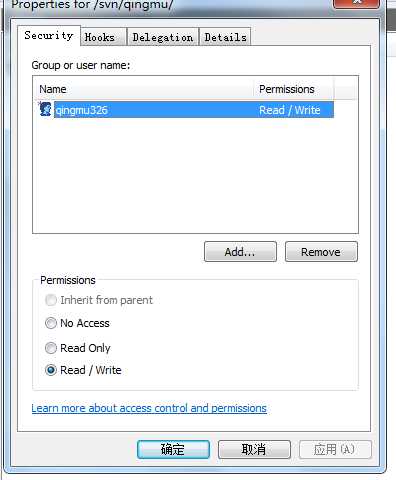The image size is (396, 480).
Task: Sort by the Permissions column header
Action: [294, 89]
